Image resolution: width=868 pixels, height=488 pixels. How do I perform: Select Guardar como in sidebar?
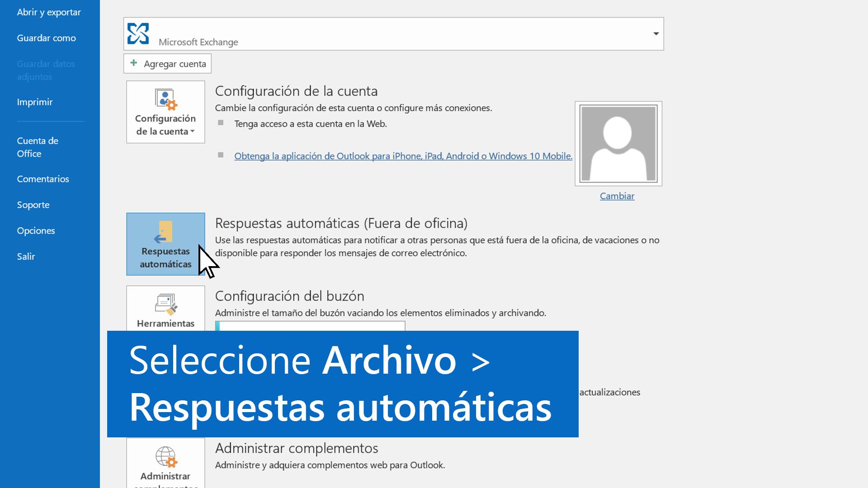coord(47,38)
